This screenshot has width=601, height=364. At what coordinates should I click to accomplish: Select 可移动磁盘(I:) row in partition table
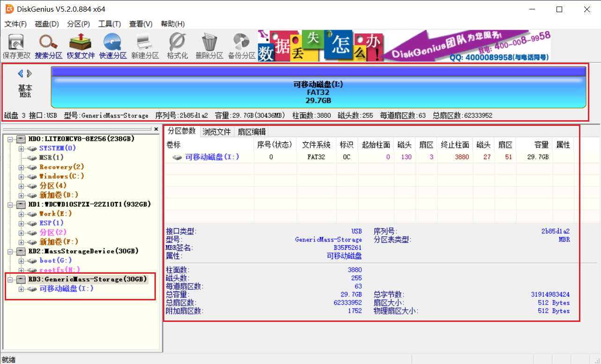click(x=369, y=157)
